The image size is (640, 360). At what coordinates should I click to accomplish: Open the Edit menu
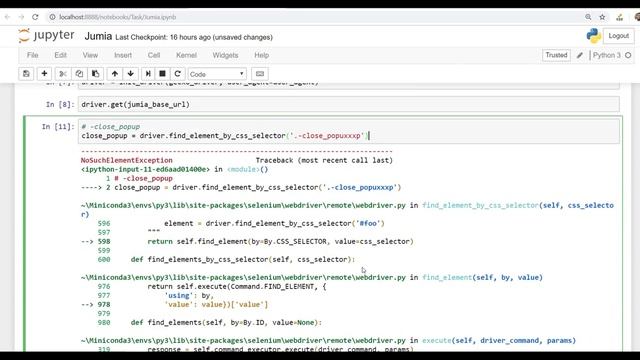point(60,55)
